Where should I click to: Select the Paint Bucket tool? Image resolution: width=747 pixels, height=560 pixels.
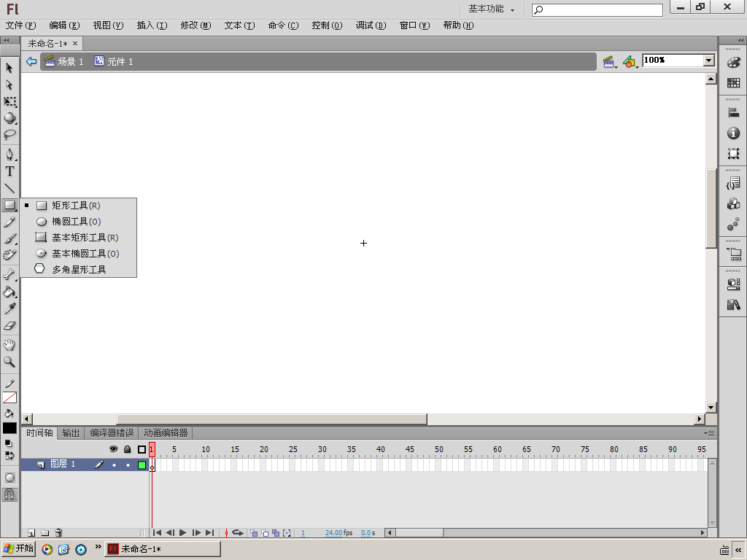click(9, 292)
